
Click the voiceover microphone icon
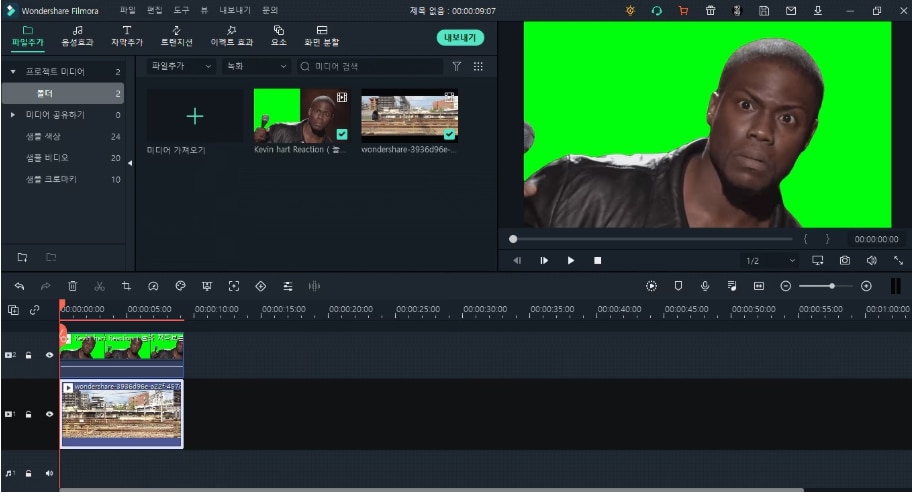point(705,286)
